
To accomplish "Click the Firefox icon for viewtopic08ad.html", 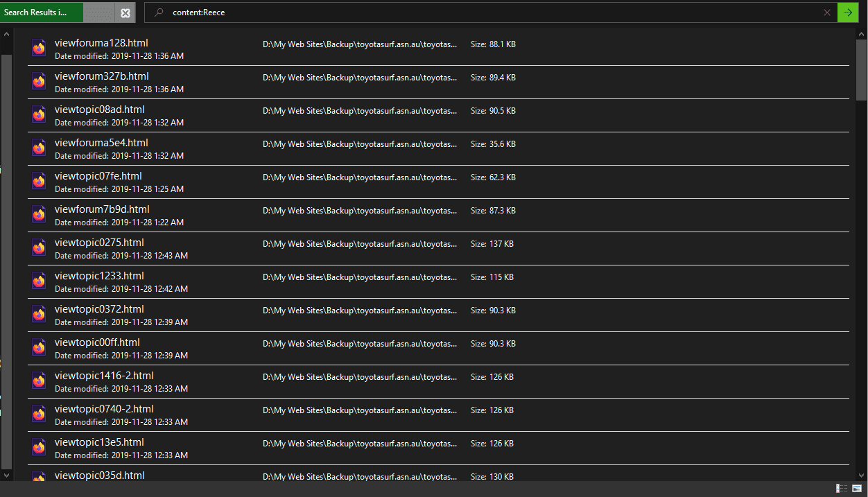I will click(39, 114).
